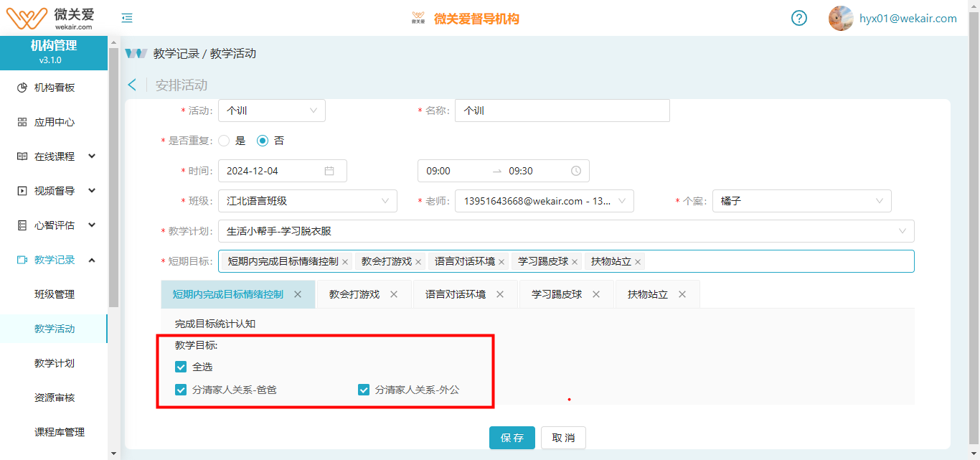Select 是 for 是否重复
980x460 pixels.
[x=225, y=141]
